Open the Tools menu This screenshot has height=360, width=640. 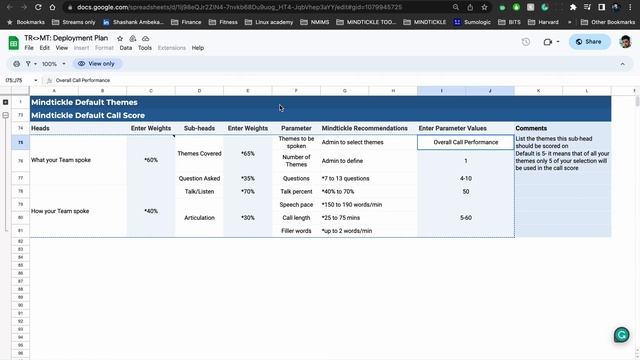coord(144,48)
